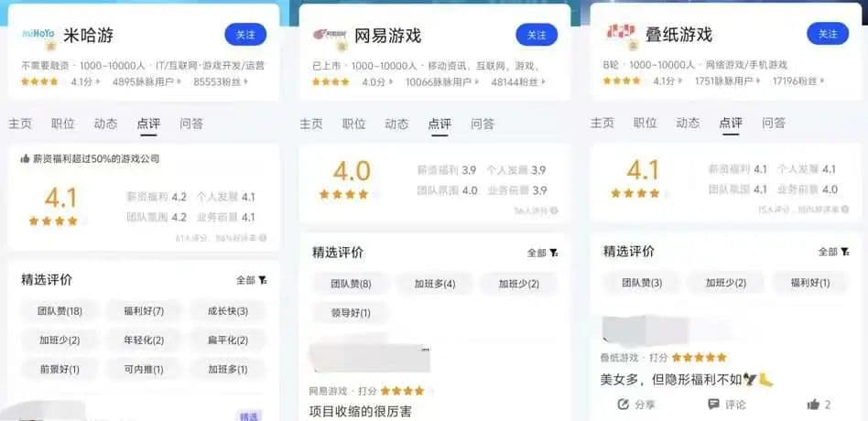The image size is (868, 421).
Task: Open filter icon beside 全部 in 米哈游 reviews
Action: tap(263, 280)
